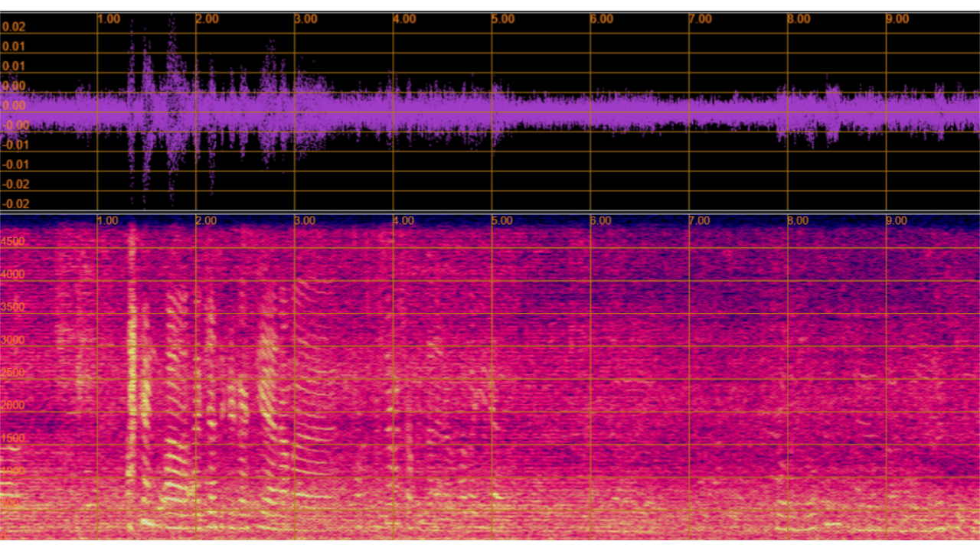Click the 2500 frequency axis label
The height and width of the screenshot is (551, 980).
coord(13,373)
